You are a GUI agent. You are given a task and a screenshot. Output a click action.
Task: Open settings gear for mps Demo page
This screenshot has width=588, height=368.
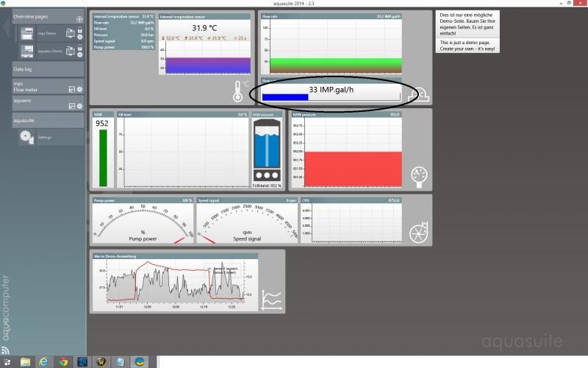tap(79, 36)
